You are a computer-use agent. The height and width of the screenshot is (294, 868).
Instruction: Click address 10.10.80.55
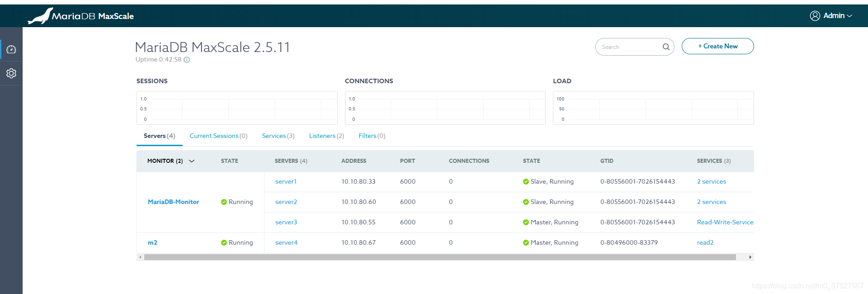coord(358,223)
